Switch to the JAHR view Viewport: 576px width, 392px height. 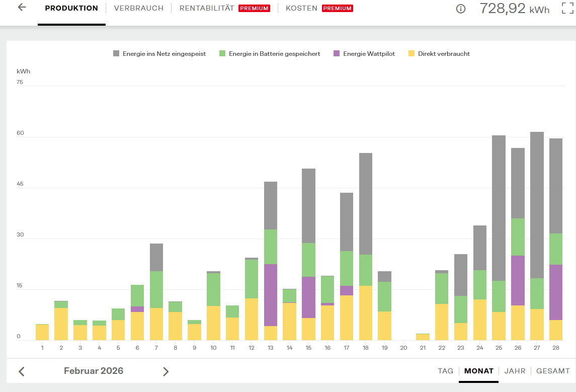[515, 371]
